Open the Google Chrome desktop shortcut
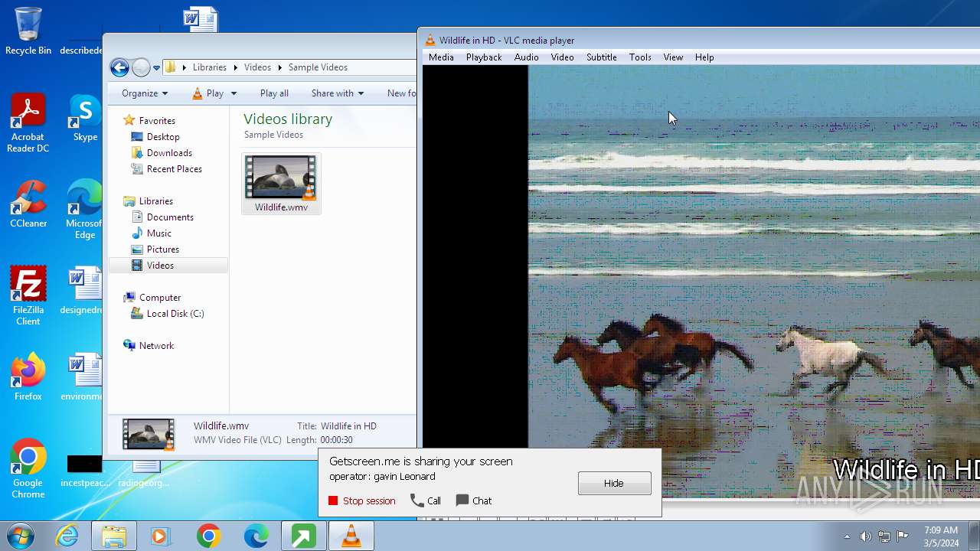Viewport: 980px width, 551px height. 28,469
